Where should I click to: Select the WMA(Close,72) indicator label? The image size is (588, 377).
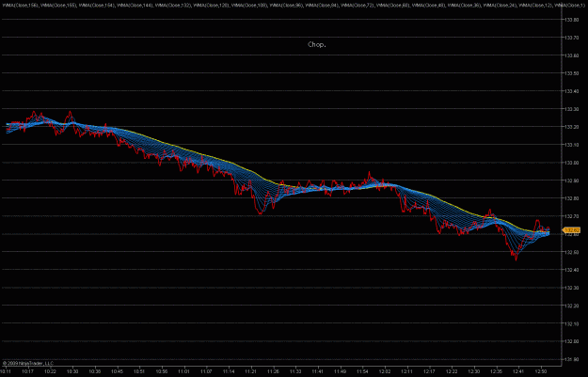357,6
